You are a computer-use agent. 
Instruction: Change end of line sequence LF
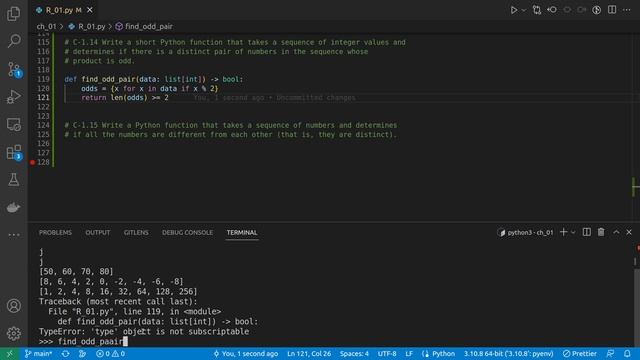click(x=409, y=354)
